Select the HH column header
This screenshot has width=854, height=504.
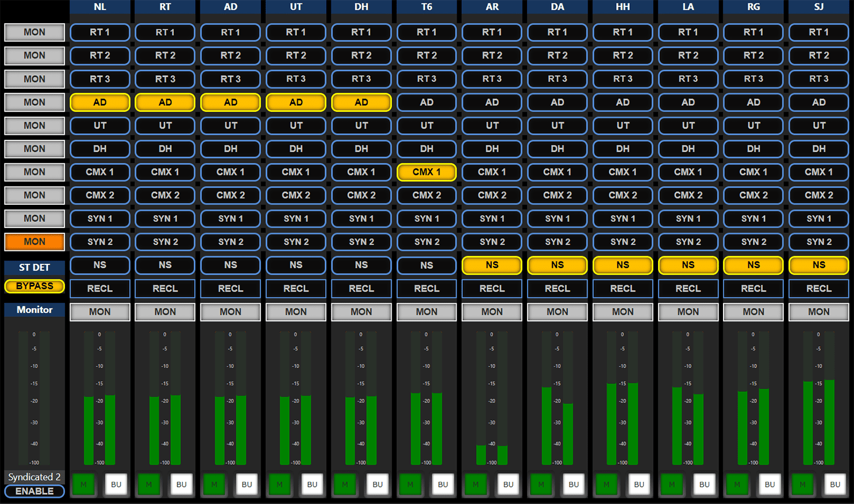click(623, 7)
